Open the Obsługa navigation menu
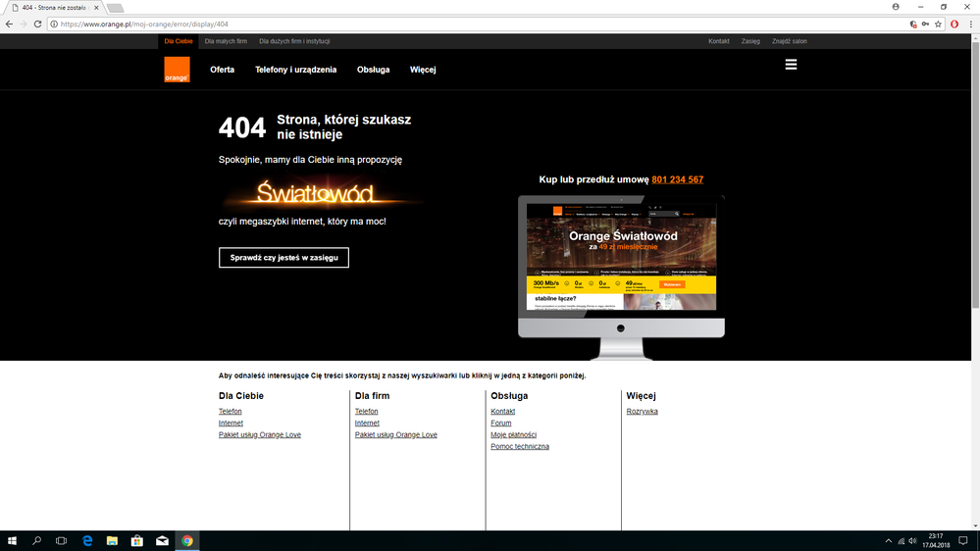The height and width of the screenshot is (551, 980). point(373,70)
